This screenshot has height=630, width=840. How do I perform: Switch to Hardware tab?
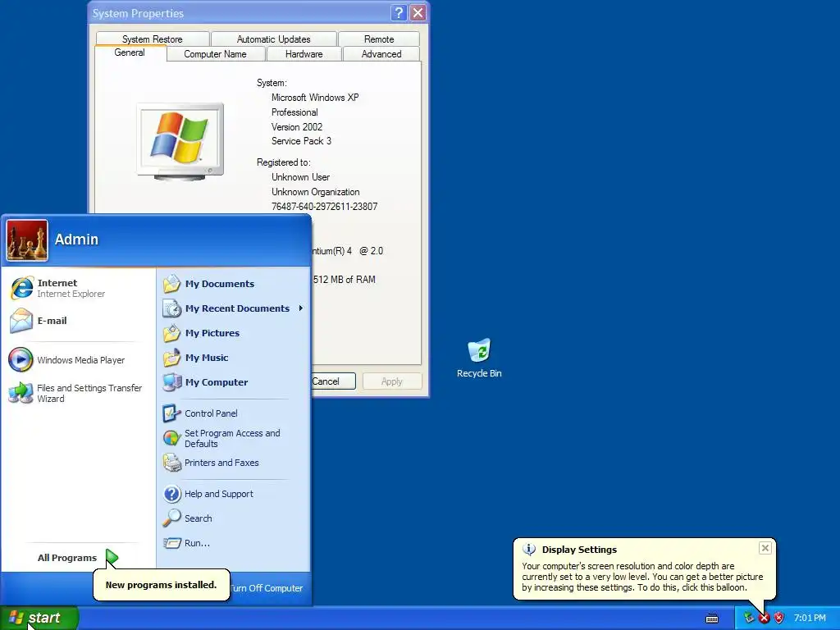[x=304, y=54]
